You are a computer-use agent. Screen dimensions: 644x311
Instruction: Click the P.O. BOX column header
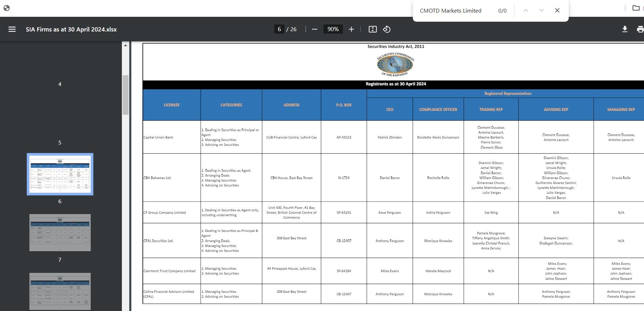point(344,105)
